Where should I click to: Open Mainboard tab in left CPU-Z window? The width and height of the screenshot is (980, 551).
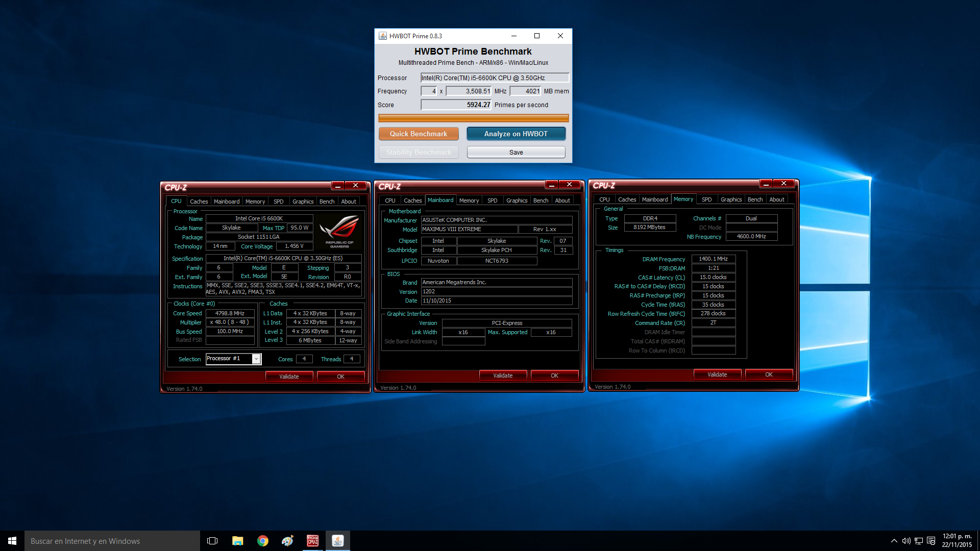(227, 202)
